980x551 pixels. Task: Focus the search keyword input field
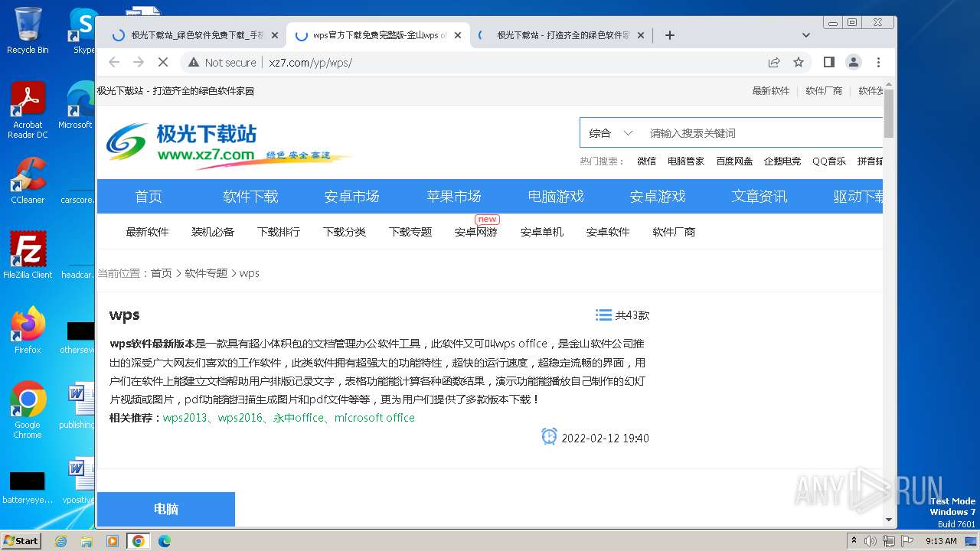click(763, 133)
